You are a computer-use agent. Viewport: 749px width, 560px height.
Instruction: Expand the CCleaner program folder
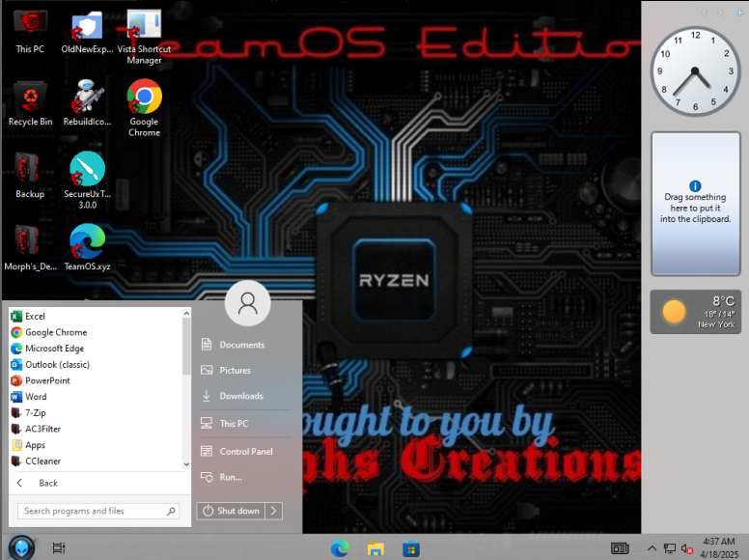(96, 462)
